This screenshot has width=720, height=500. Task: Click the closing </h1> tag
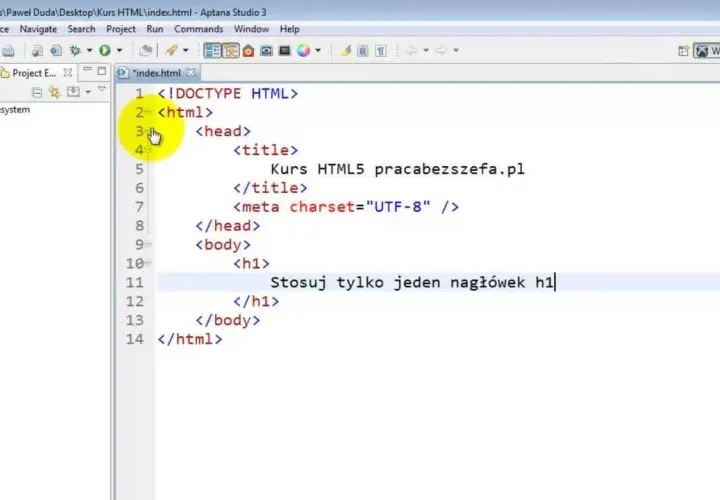[256, 301]
